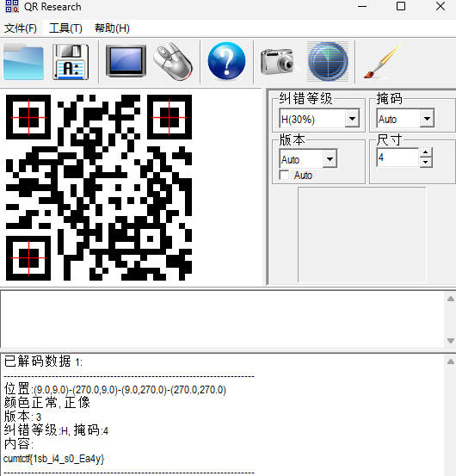Decrease 尺寸 value with down arrow
The width and height of the screenshot is (456, 476).
point(426,162)
